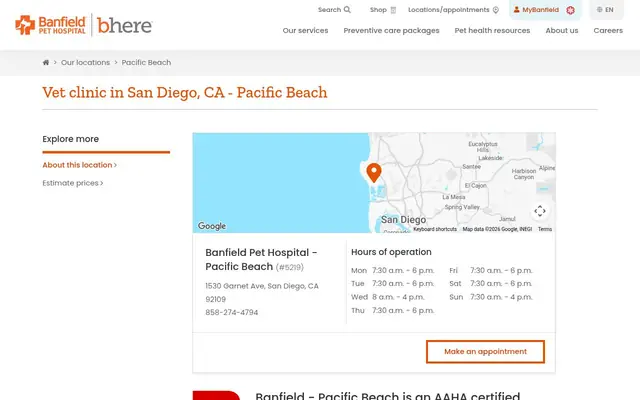Open map Terms link
The image size is (640, 400).
[x=545, y=229]
